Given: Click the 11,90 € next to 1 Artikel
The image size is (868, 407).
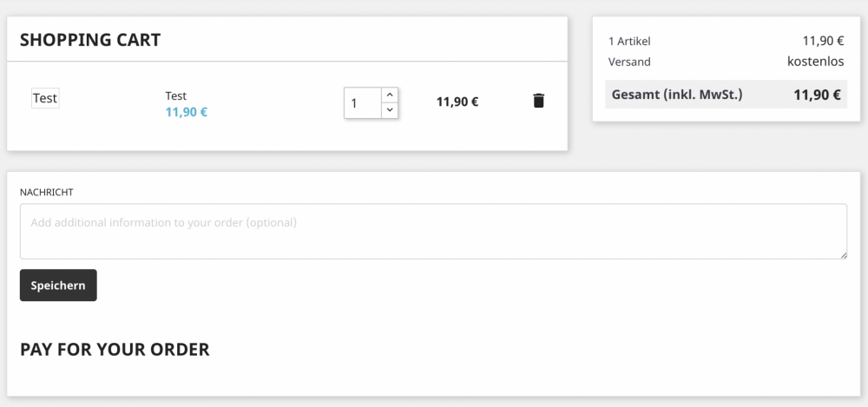Looking at the screenshot, I should (x=823, y=41).
